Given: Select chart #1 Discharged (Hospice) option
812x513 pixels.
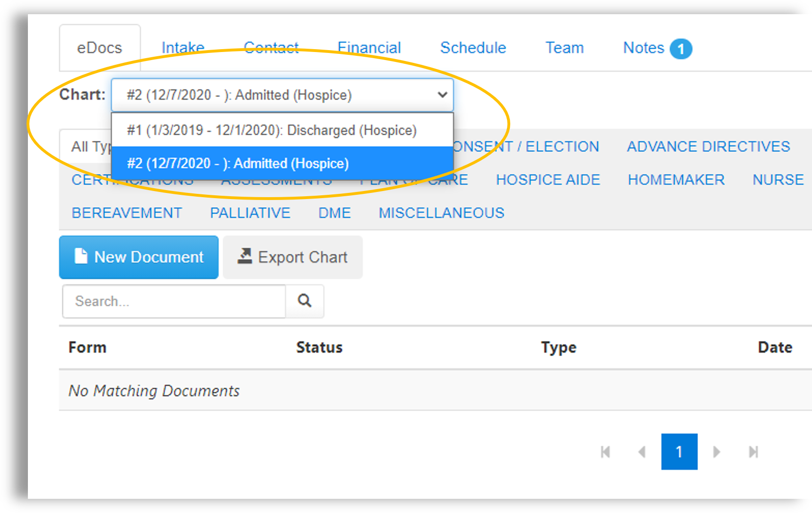Looking at the screenshot, I should click(x=271, y=130).
